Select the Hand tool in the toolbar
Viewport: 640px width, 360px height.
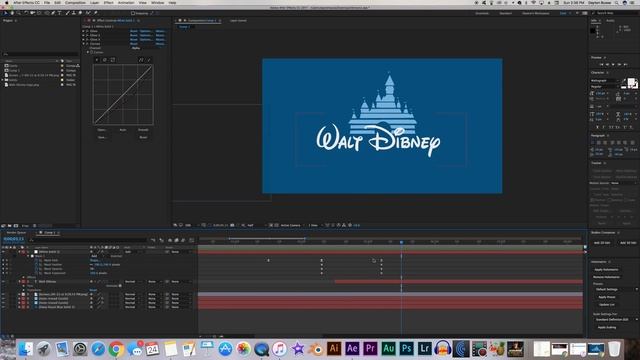point(12,13)
